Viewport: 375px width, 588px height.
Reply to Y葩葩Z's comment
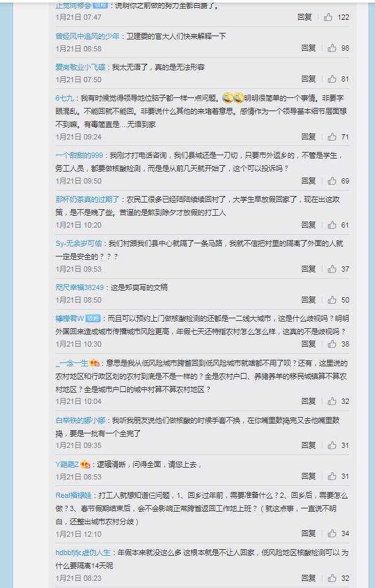click(309, 476)
